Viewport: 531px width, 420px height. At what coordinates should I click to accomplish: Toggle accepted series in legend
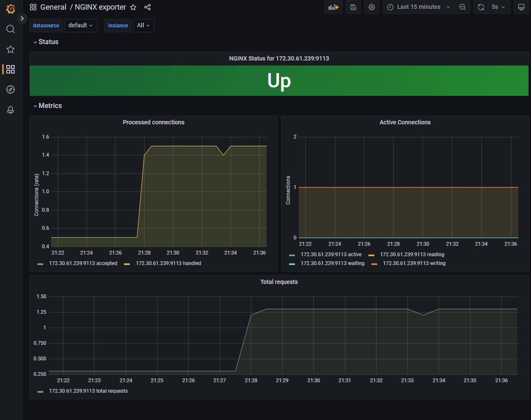pyautogui.click(x=83, y=263)
